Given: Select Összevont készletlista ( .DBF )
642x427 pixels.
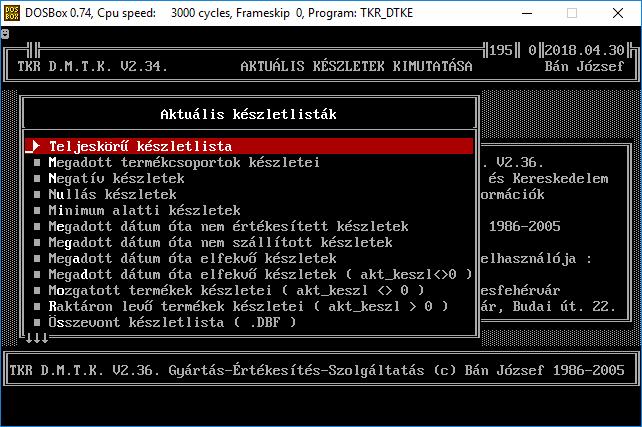Looking at the screenshot, I should pos(172,322).
